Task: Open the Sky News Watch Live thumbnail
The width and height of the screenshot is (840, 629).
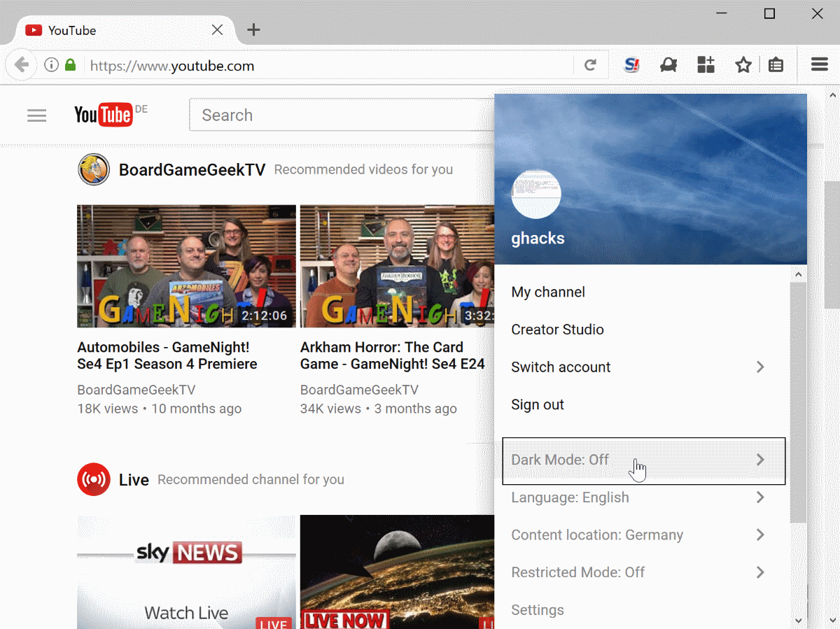Action: point(186,572)
